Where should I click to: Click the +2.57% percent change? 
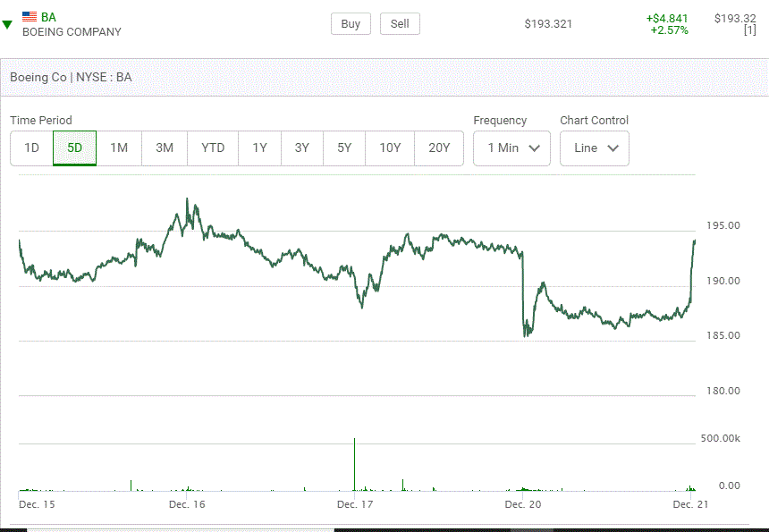(670, 30)
